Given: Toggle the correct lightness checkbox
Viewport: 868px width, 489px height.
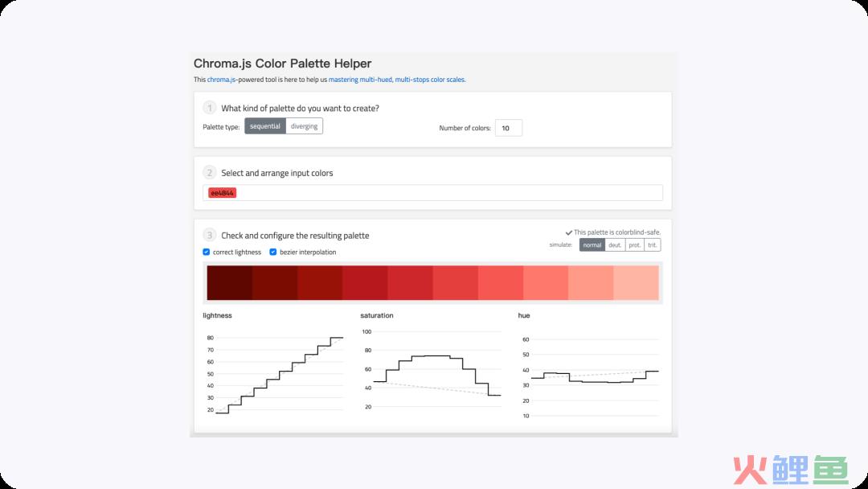Looking at the screenshot, I should pos(207,252).
